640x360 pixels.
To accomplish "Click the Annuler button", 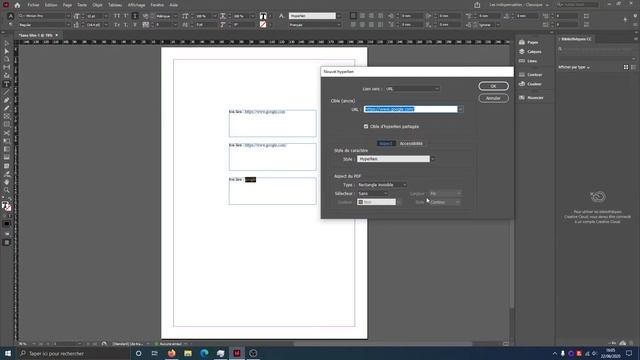I will tap(493, 98).
